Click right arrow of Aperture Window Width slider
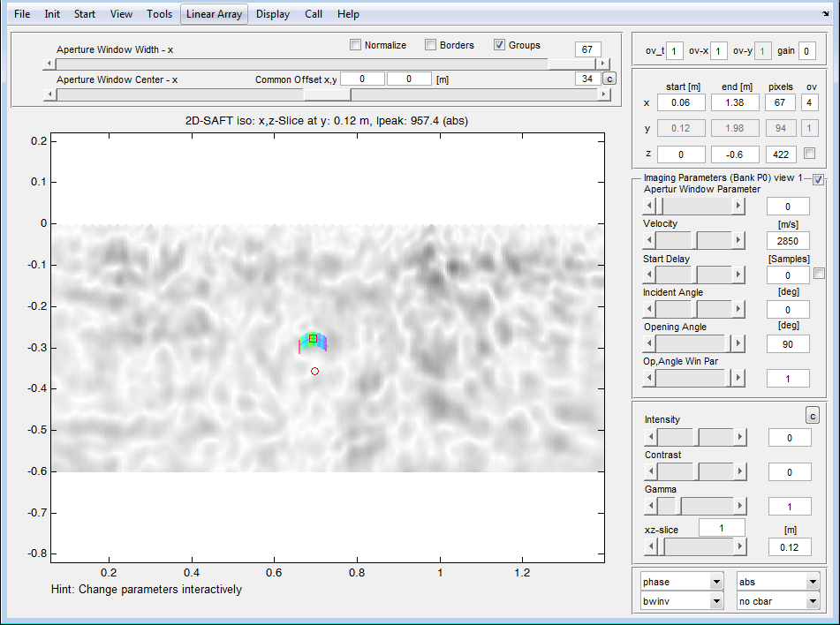 pyautogui.click(x=603, y=64)
